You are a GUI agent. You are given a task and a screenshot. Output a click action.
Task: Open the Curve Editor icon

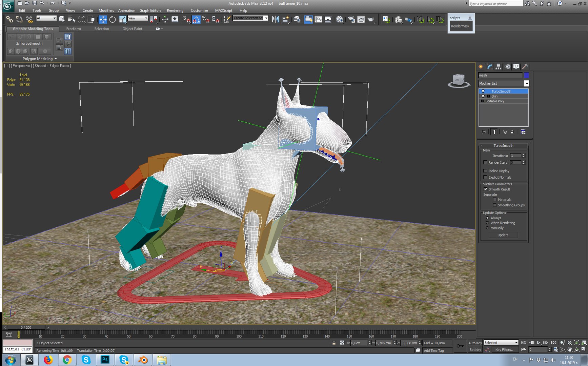click(318, 19)
